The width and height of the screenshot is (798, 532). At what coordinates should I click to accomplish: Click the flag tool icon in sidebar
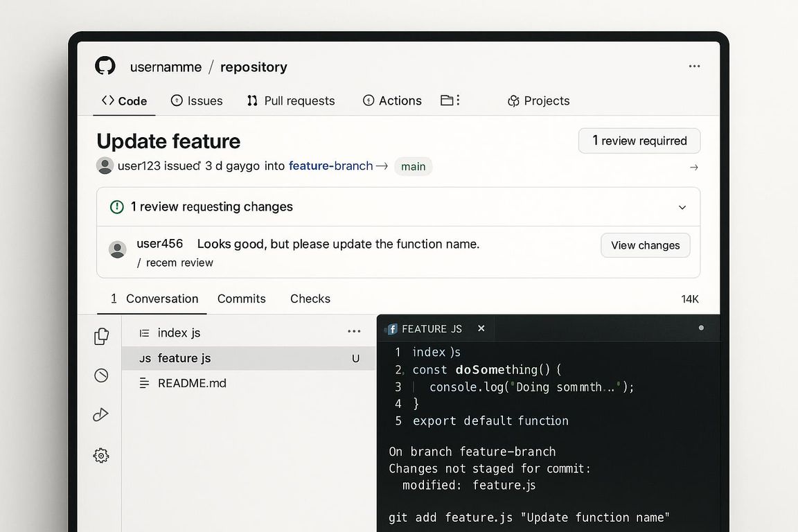click(101, 414)
